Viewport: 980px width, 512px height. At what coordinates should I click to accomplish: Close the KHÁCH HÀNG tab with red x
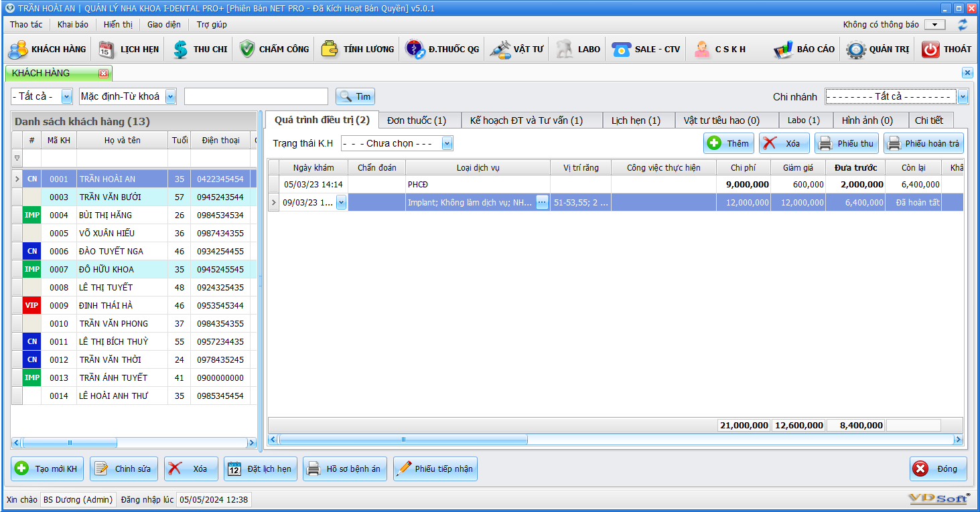[103, 74]
